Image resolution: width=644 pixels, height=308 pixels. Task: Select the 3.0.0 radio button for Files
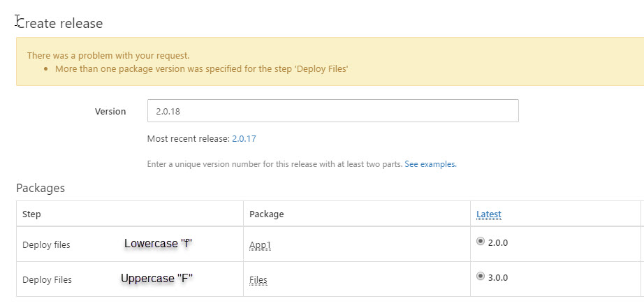click(480, 277)
